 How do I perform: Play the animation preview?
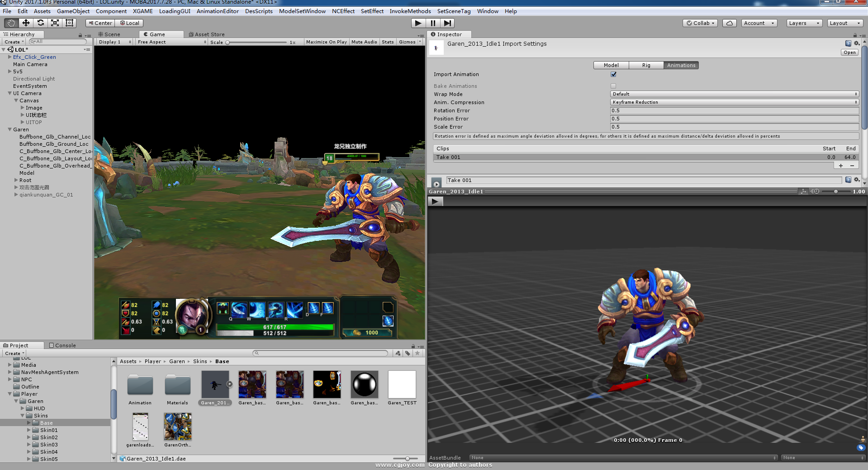[435, 201]
